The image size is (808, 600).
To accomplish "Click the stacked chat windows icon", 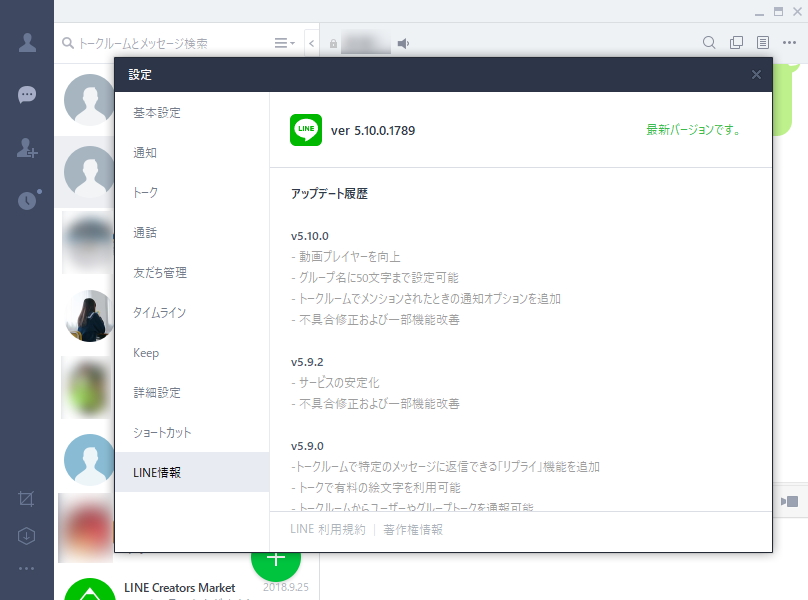I will tap(736, 43).
